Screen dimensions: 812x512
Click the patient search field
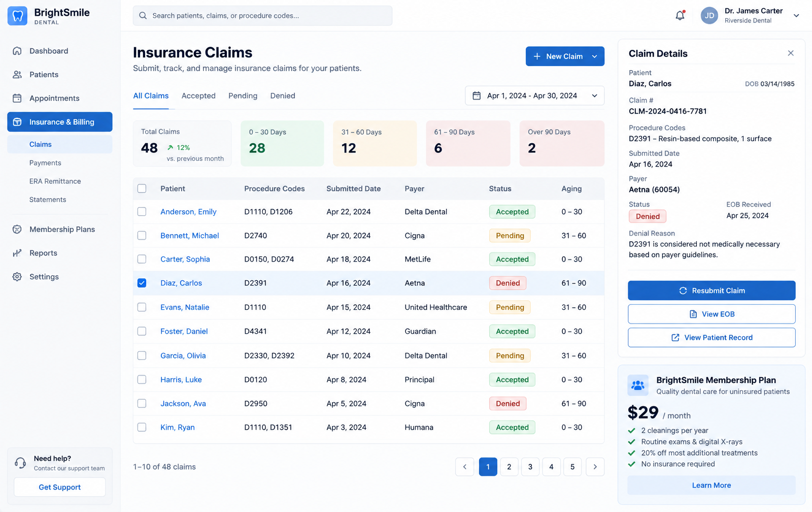coord(262,16)
